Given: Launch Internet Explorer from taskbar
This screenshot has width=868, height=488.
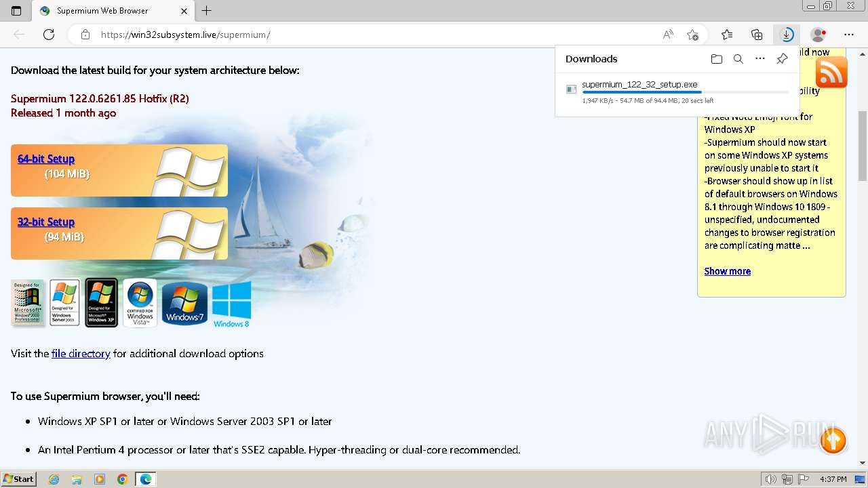Looking at the screenshot, I should point(54,479).
